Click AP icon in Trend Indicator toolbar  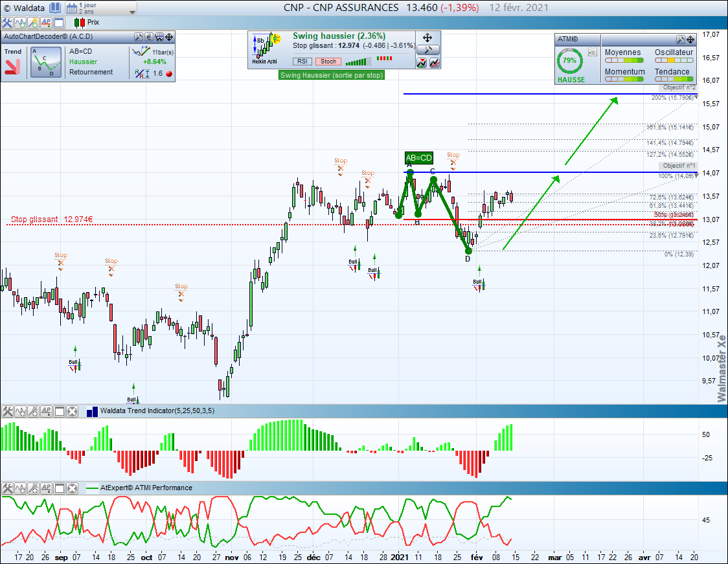pyautogui.click(x=46, y=411)
